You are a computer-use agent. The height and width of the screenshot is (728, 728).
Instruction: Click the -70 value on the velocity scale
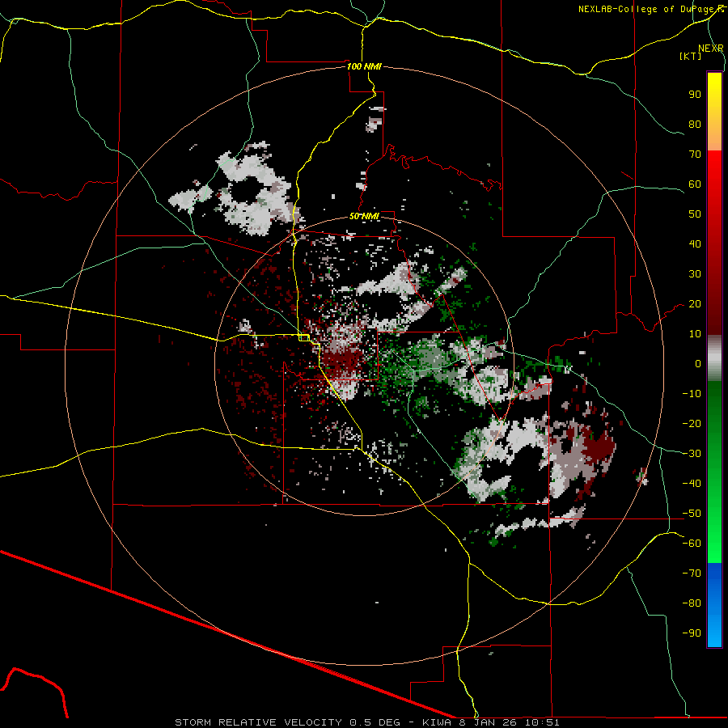[692, 574]
